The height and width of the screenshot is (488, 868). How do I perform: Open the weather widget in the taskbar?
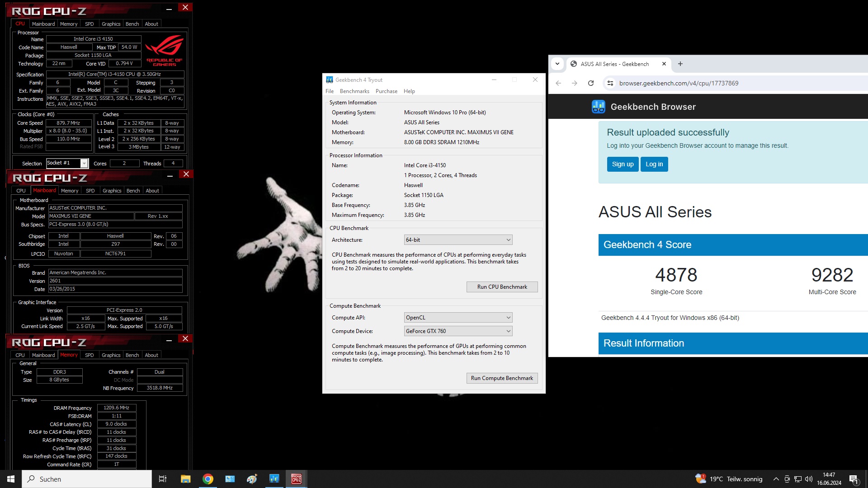729,479
